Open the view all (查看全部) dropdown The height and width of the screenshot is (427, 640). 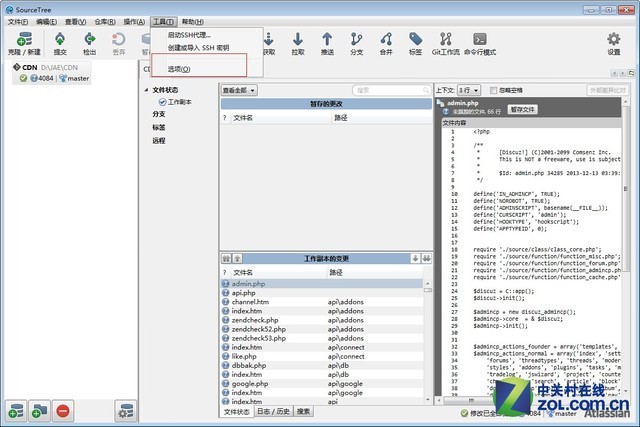239,90
